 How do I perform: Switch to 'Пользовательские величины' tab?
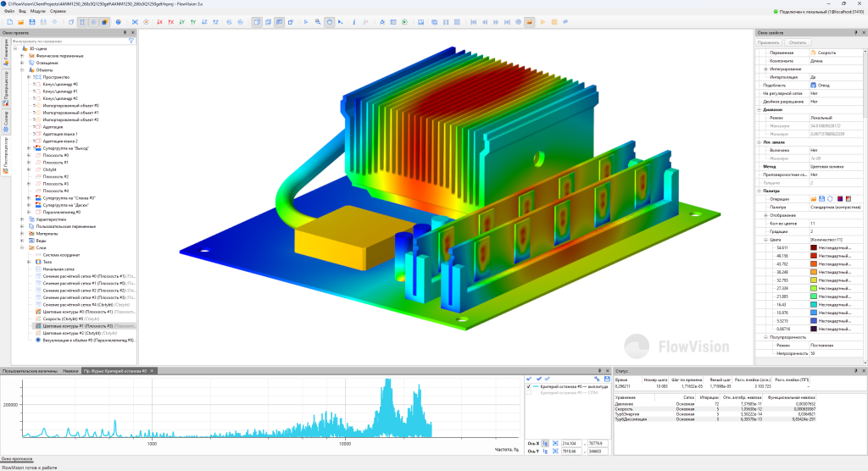click(x=30, y=371)
